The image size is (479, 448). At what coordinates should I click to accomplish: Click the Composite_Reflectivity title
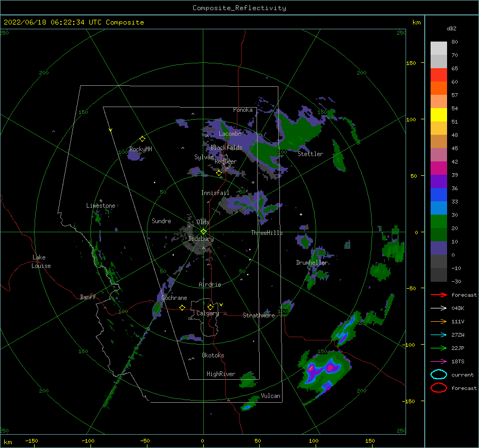(240, 8)
